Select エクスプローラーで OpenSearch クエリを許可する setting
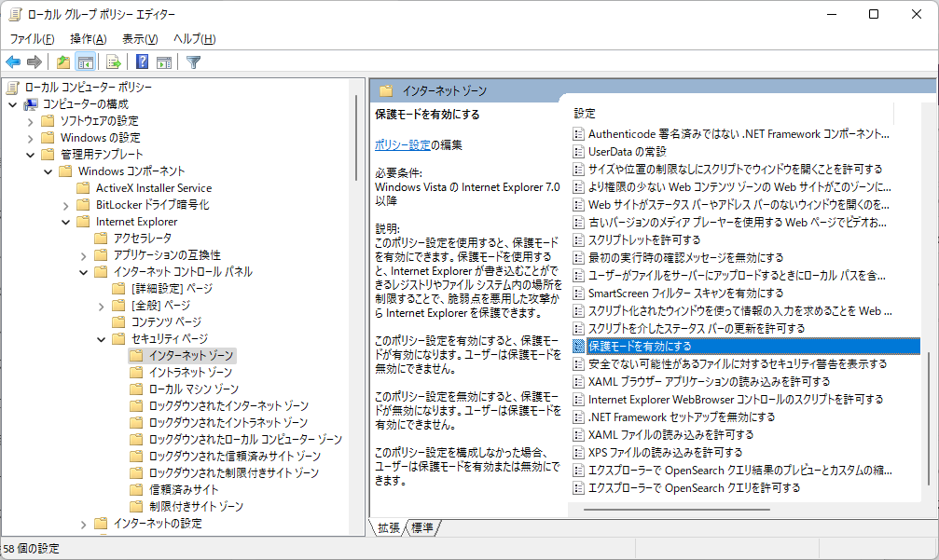This screenshot has height=560, width=939. pos(694,487)
